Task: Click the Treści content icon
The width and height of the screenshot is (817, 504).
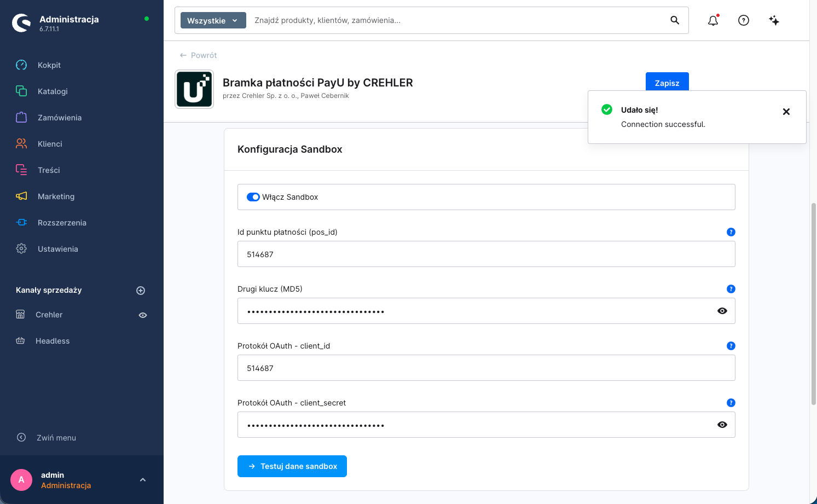Action: (21, 170)
